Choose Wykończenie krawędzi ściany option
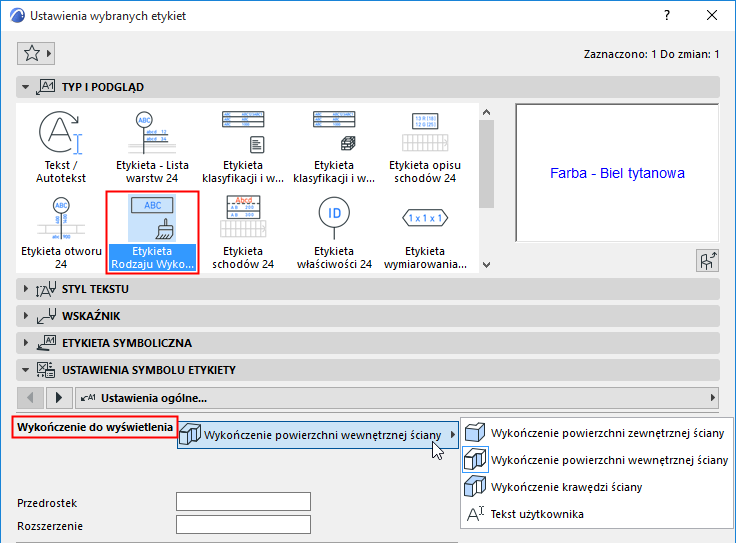 [x=596, y=487]
